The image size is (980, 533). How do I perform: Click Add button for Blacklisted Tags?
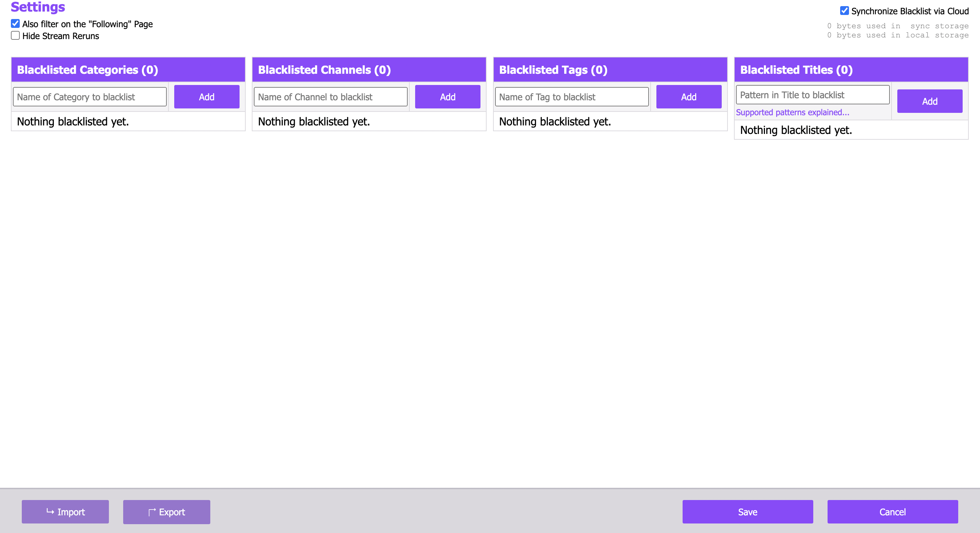pyautogui.click(x=689, y=97)
